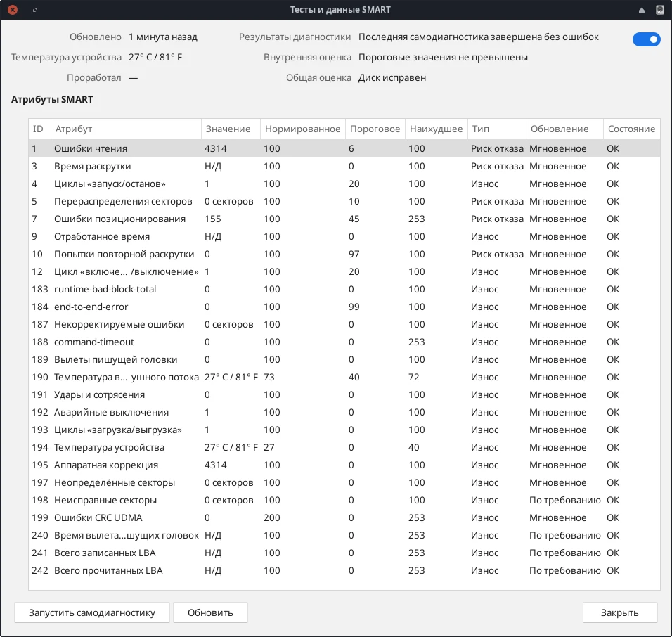Select the Ошибки позиционирования row
Screen dimensions: 672x637
point(344,219)
